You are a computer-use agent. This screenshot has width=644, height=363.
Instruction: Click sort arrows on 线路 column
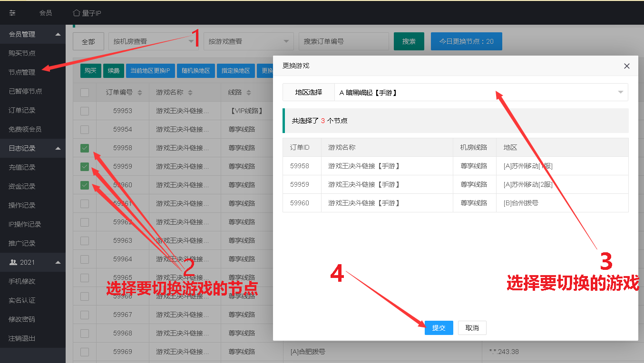(249, 93)
